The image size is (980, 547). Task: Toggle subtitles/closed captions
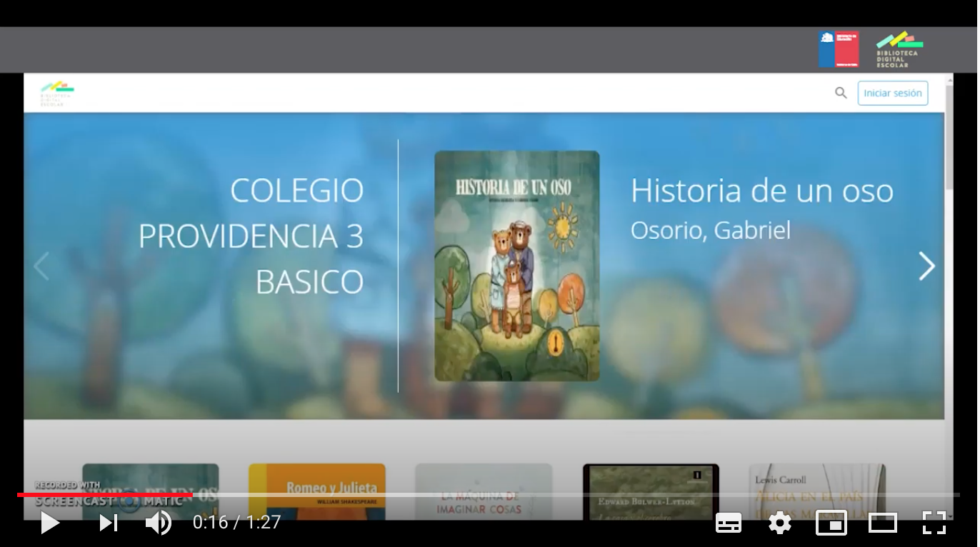[x=729, y=523]
